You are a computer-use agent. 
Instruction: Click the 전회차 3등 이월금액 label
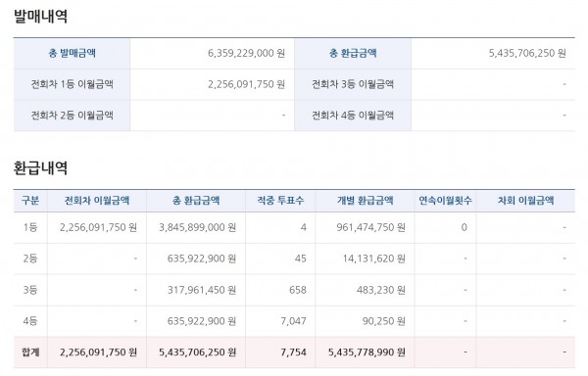[x=353, y=84]
